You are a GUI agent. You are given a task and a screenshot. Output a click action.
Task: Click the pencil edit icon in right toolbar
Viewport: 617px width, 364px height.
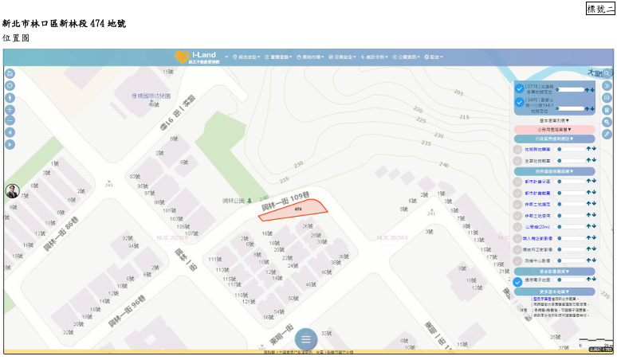(x=607, y=133)
